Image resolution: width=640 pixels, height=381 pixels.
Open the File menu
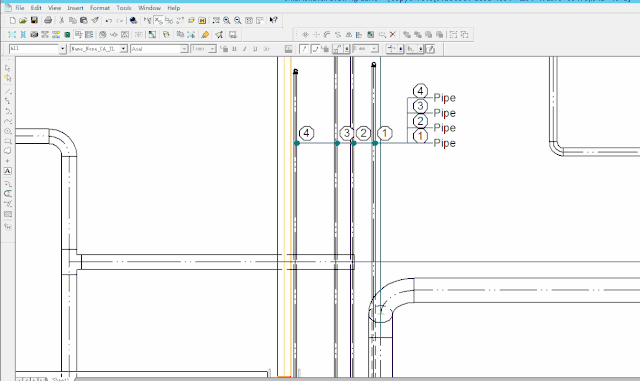pyautogui.click(x=20, y=8)
